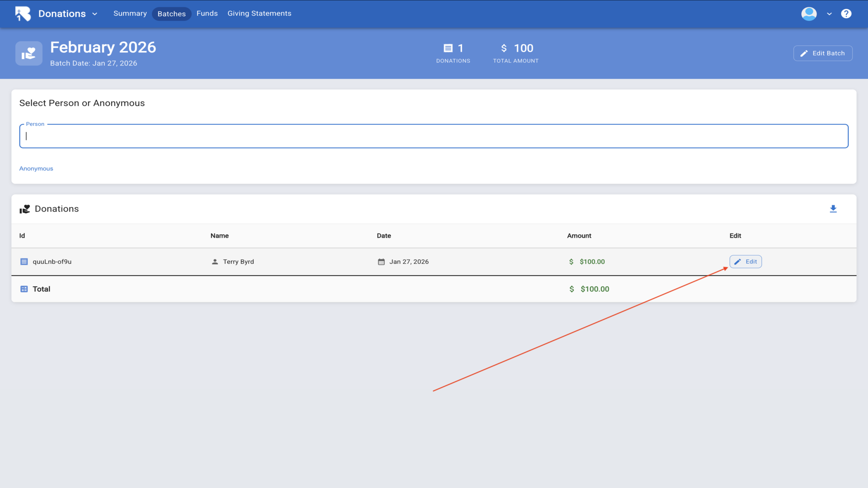Edit Terry Byrd's donation
The image size is (868, 488).
coord(745,262)
